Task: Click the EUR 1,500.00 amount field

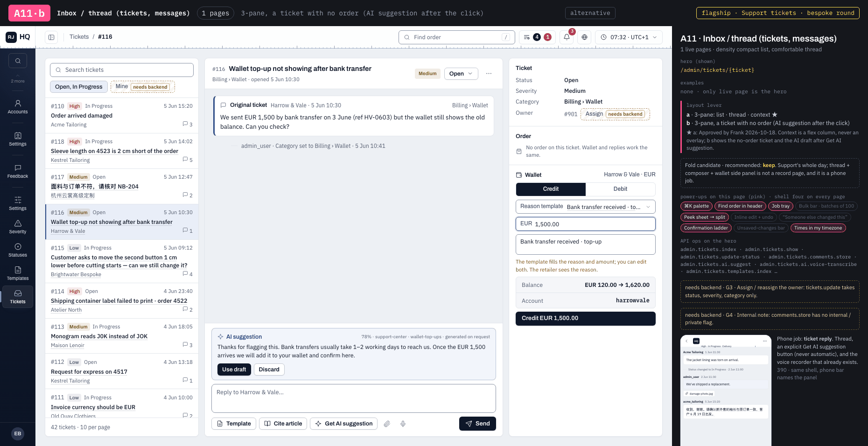Action: pyautogui.click(x=586, y=224)
